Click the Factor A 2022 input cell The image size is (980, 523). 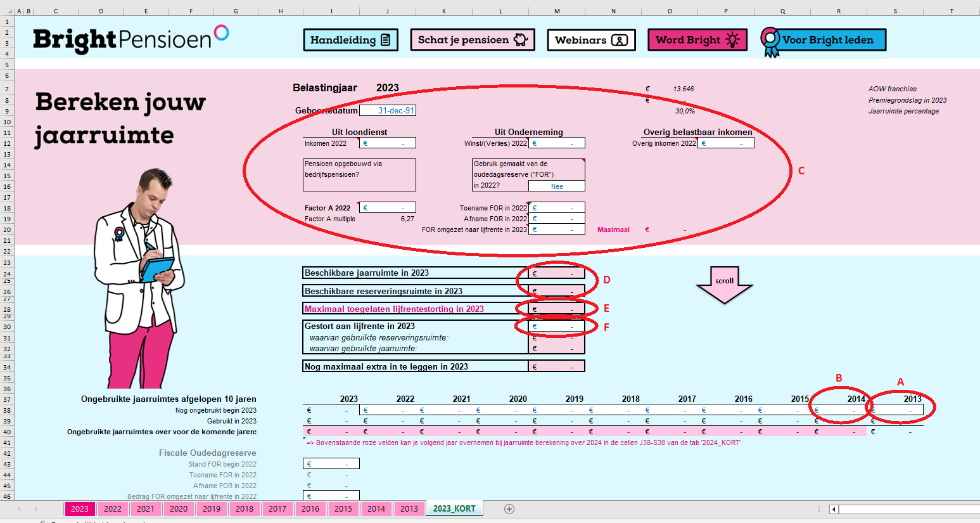click(388, 208)
